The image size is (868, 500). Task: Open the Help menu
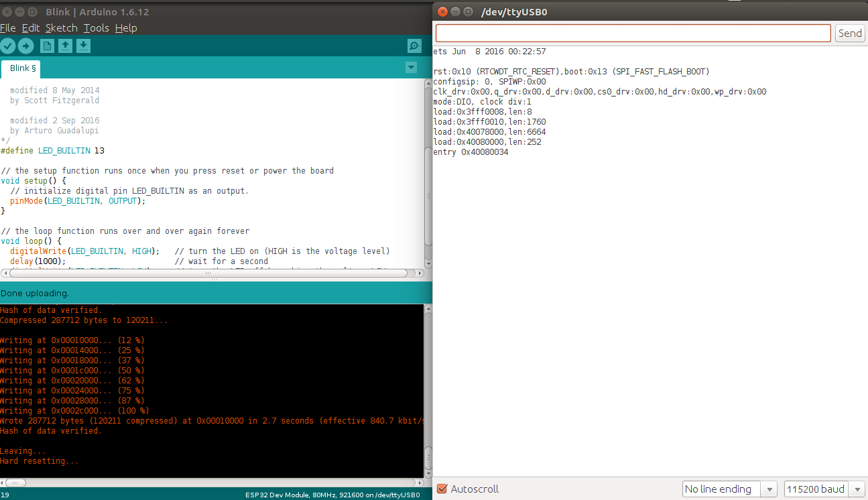click(126, 28)
